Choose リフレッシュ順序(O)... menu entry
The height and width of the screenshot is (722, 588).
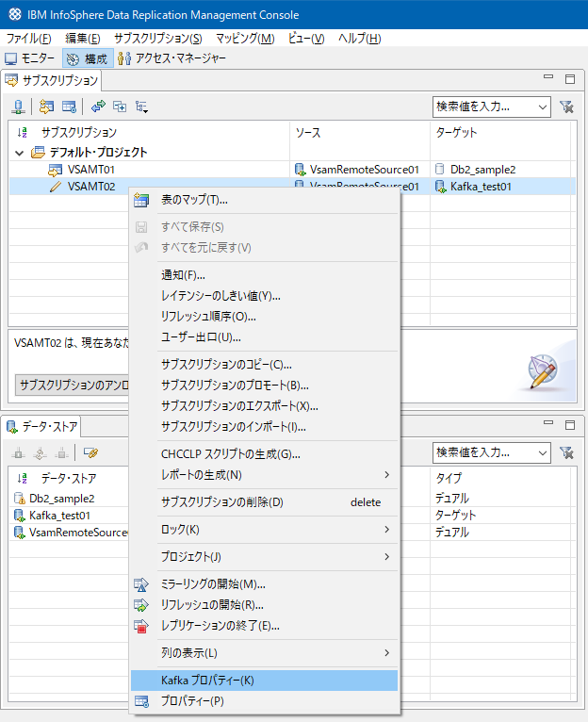click(x=264, y=317)
